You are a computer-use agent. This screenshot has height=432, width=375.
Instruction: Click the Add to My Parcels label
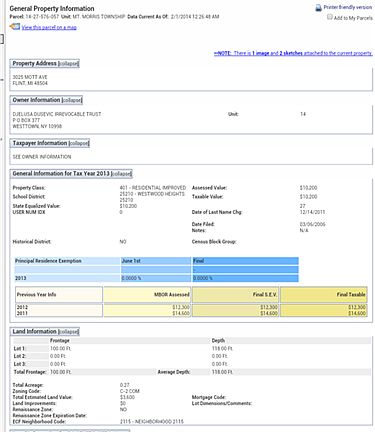coord(353,18)
